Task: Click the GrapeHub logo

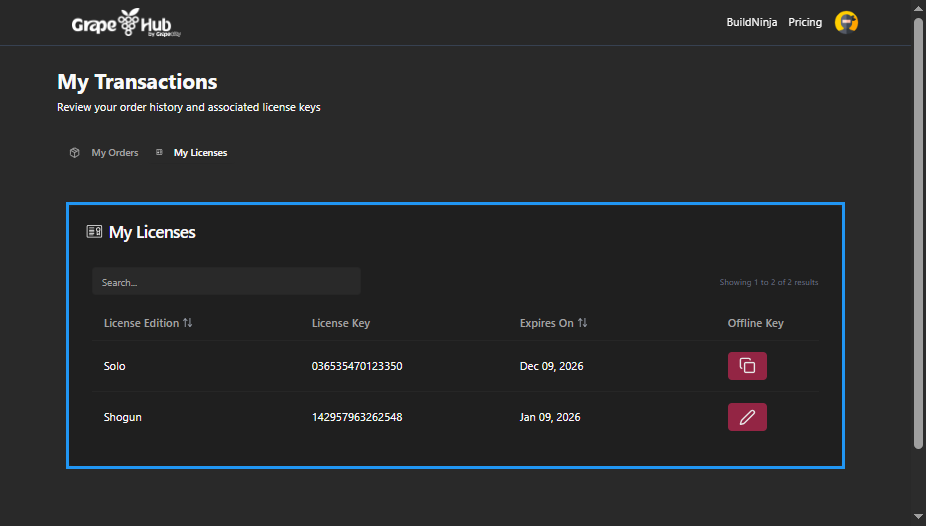Action: [x=126, y=23]
